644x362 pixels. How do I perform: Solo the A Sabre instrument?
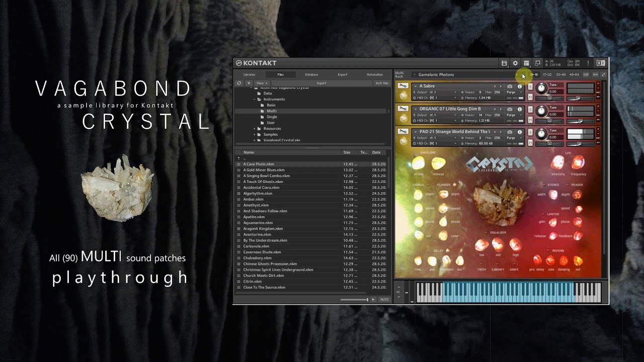[x=530, y=86]
